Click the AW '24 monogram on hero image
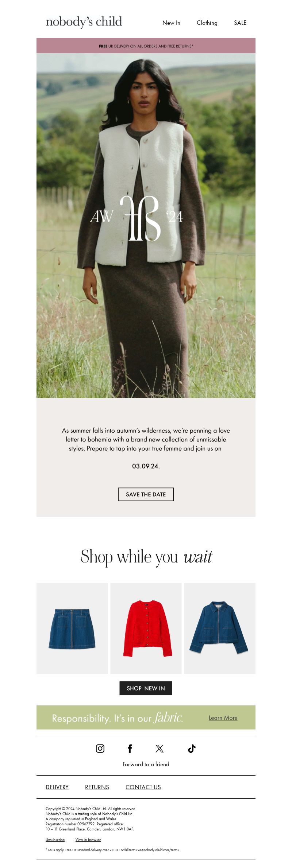 pyautogui.click(x=136, y=218)
